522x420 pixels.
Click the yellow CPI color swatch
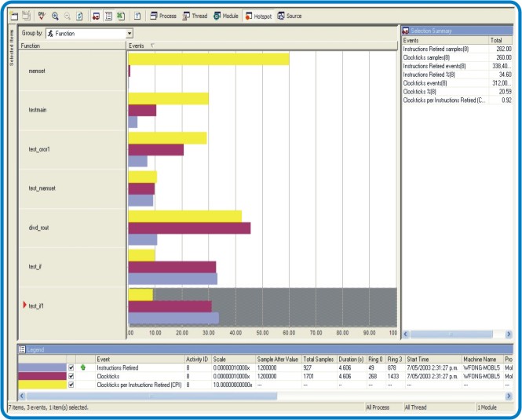click(x=42, y=385)
